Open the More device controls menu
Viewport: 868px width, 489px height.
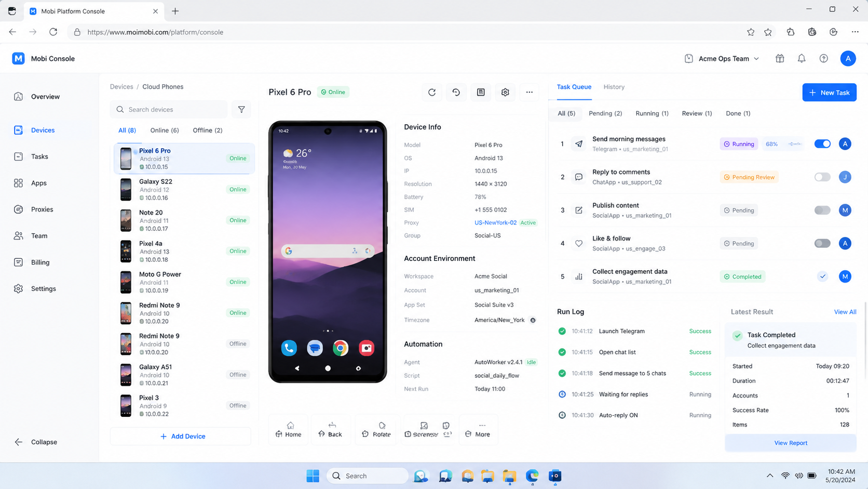coord(478,430)
